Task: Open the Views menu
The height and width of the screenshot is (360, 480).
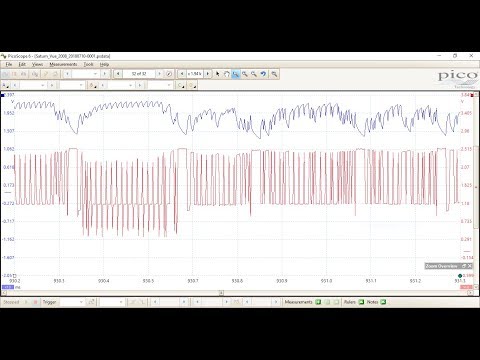Action: pyautogui.click(x=37, y=64)
